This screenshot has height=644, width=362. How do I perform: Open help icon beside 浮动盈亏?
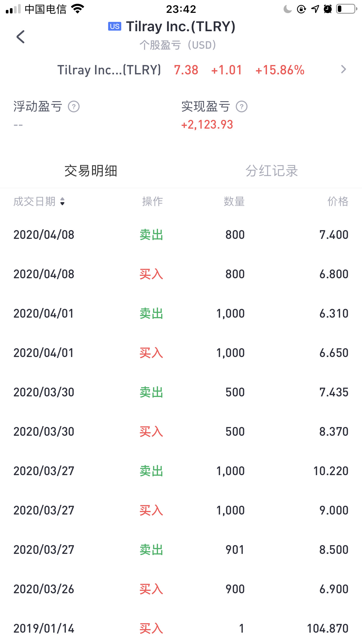(74, 107)
